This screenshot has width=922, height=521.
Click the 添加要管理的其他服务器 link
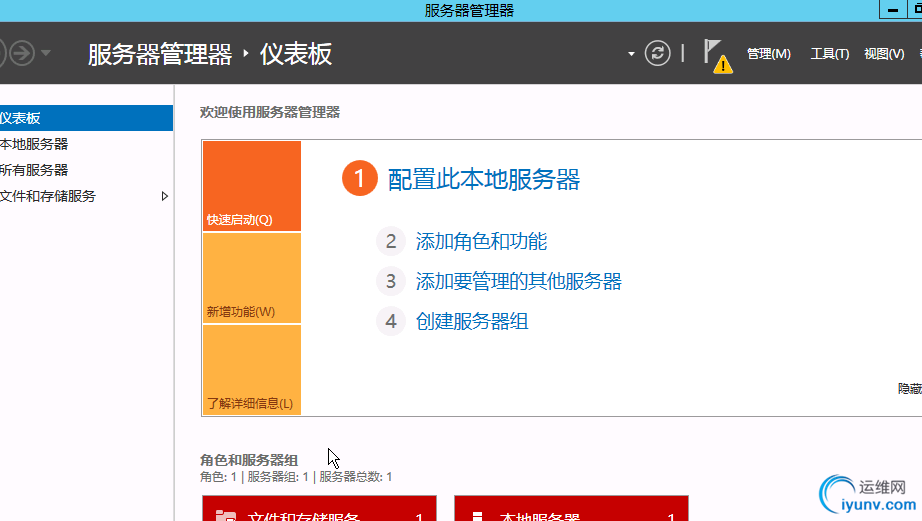click(x=519, y=282)
